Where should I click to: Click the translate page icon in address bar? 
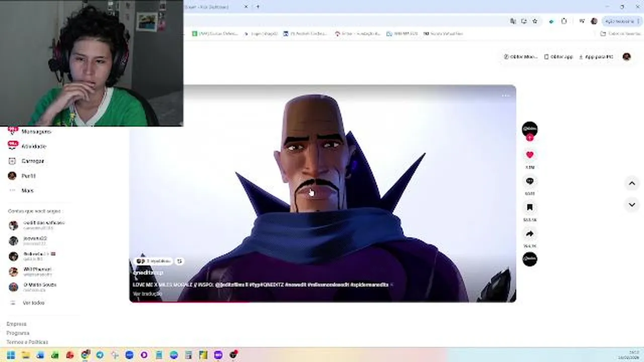(513, 21)
